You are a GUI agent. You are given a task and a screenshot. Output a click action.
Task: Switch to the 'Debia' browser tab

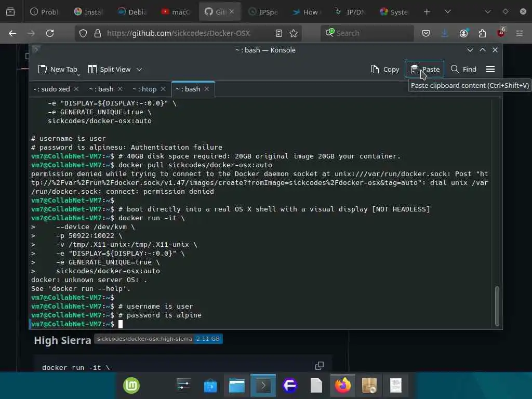click(131, 12)
